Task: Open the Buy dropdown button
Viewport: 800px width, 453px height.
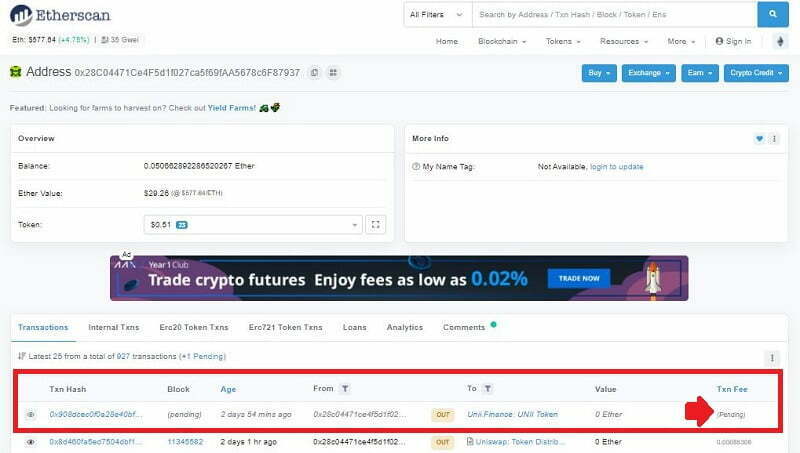Action: pyautogui.click(x=599, y=73)
